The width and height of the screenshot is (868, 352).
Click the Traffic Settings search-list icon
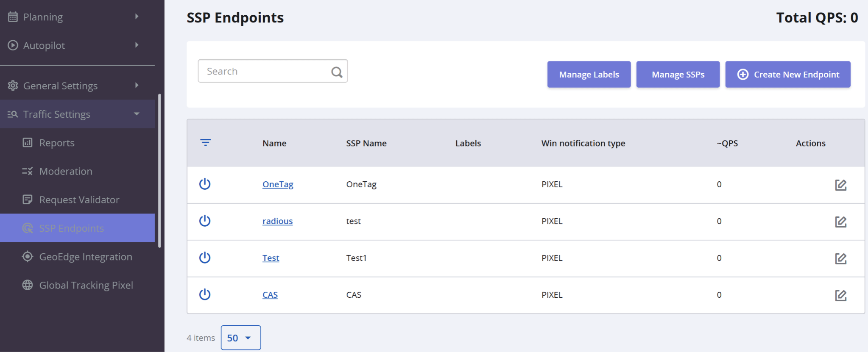point(13,114)
